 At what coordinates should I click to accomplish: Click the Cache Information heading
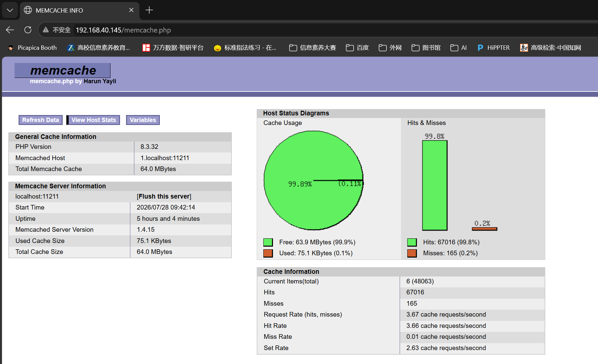click(291, 272)
